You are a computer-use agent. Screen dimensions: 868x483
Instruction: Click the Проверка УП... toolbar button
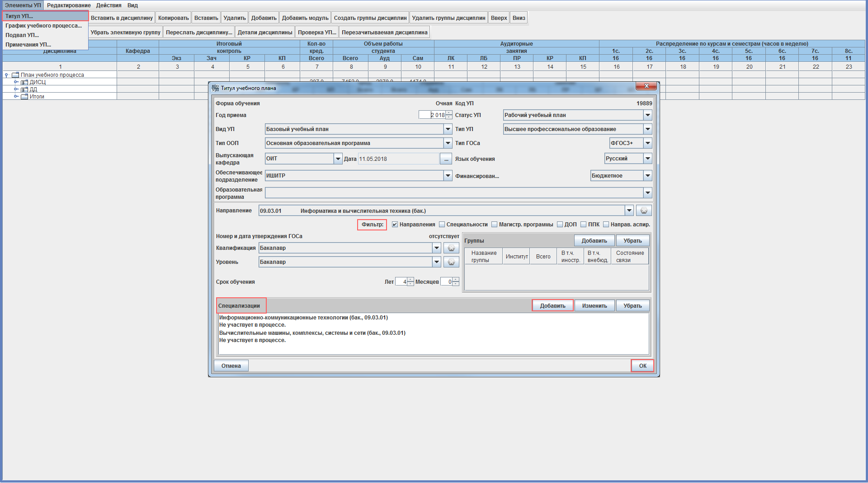click(317, 33)
